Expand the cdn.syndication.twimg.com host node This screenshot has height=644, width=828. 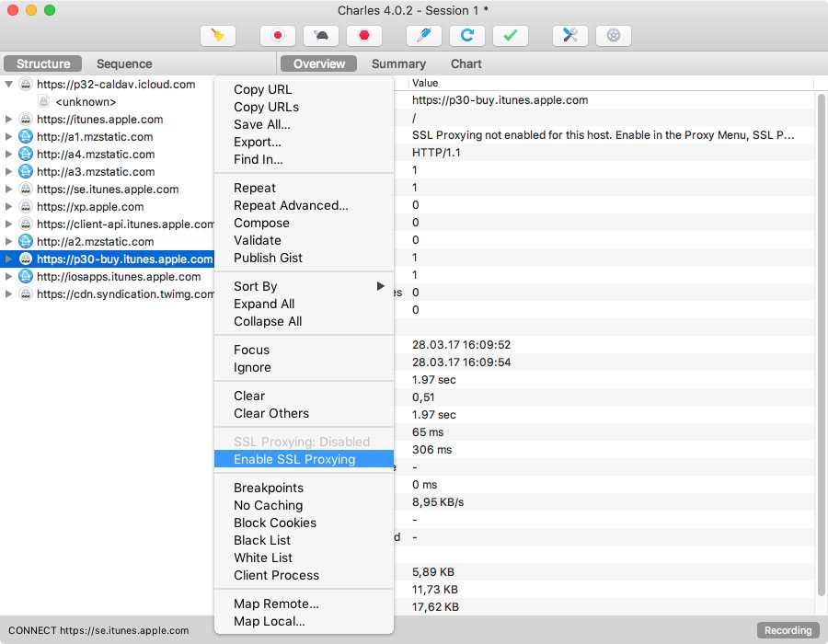9,294
